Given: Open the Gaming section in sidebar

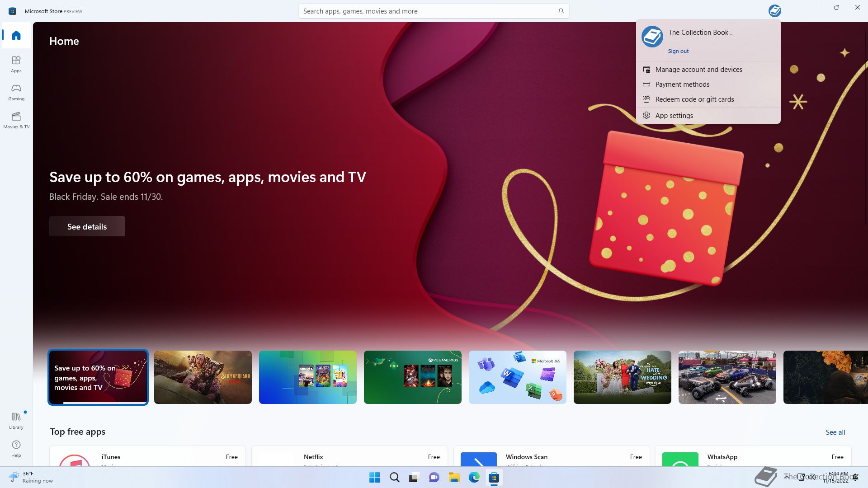Looking at the screenshot, I should click(x=16, y=92).
